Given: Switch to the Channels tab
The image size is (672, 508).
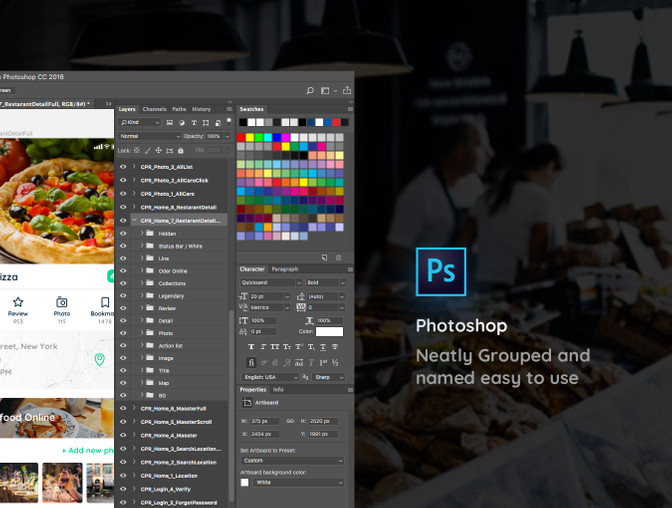Looking at the screenshot, I should (x=154, y=109).
